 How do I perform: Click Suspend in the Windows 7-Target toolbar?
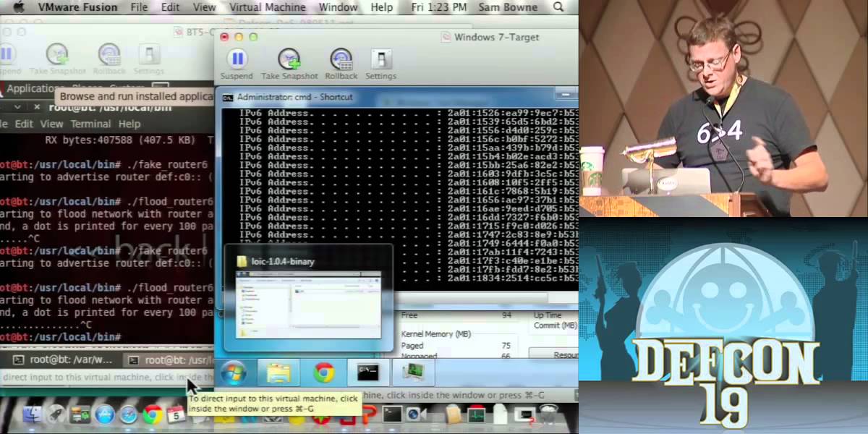(237, 64)
